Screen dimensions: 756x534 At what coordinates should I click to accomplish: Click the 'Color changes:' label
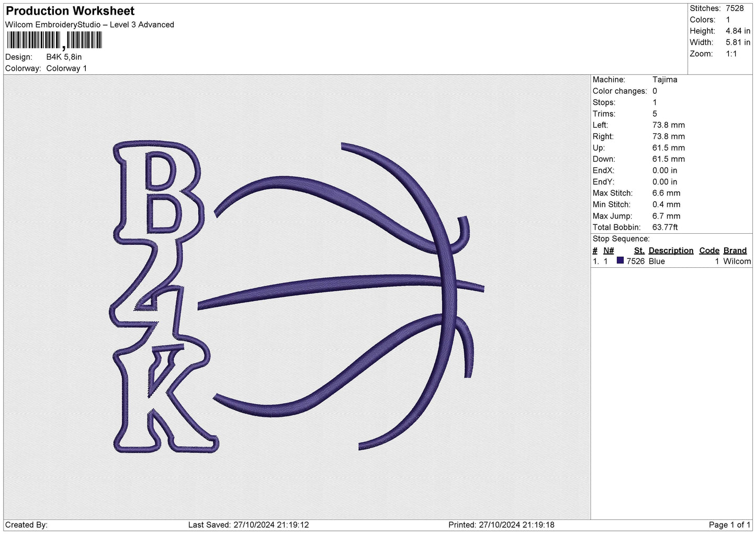(620, 91)
